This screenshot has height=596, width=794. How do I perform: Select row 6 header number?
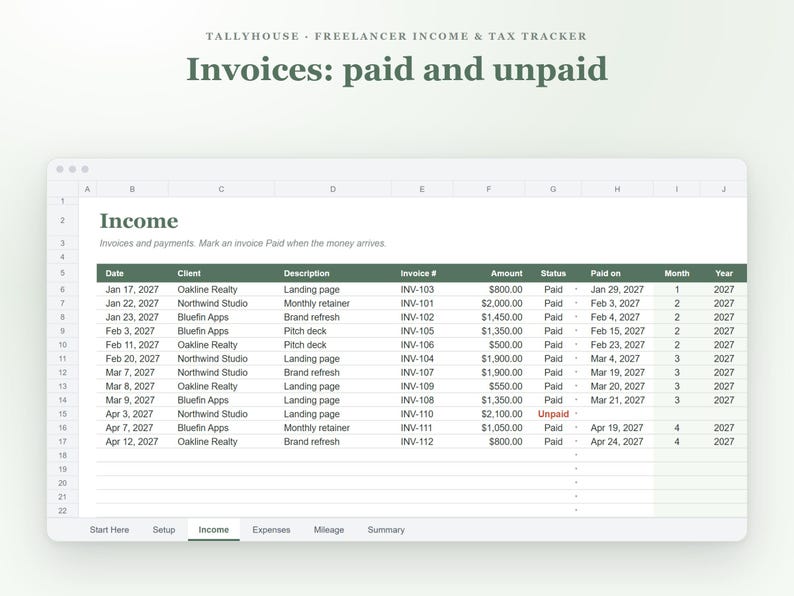point(63,289)
